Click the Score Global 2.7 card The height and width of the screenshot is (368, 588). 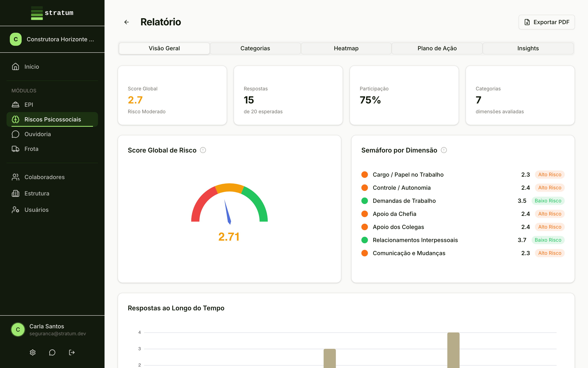pyautogui.click(x=172, y=95)
